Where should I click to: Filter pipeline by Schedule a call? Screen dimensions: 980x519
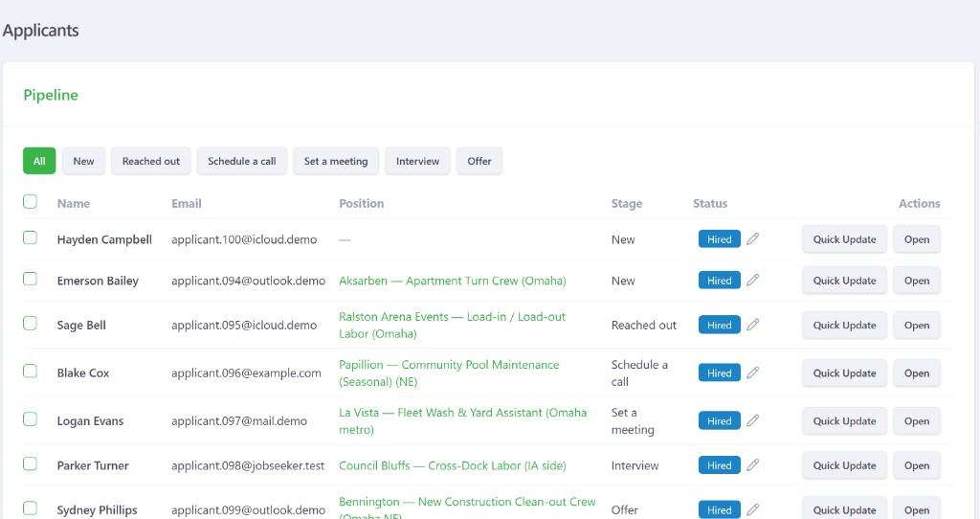click(x=242, y=161)
